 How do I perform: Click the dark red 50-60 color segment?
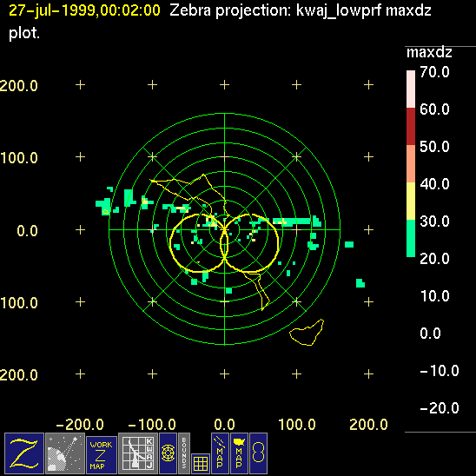pyautogui.click(x=411, y=126)
